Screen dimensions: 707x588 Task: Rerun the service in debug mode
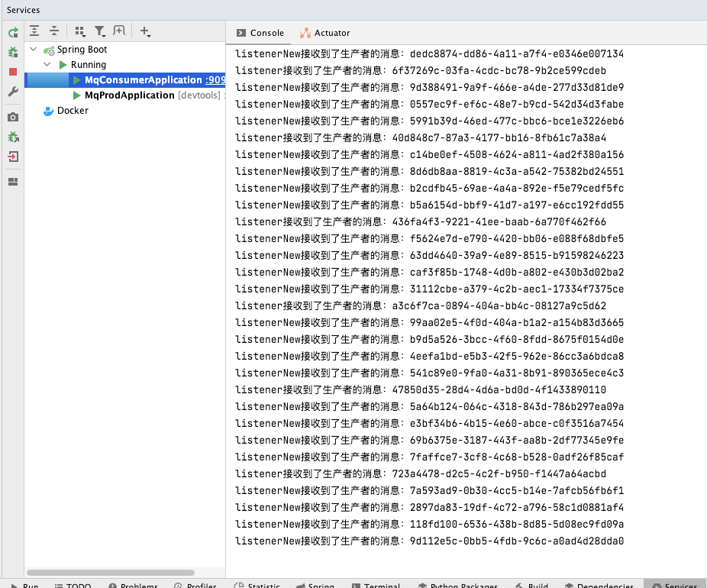pos(13,52)
